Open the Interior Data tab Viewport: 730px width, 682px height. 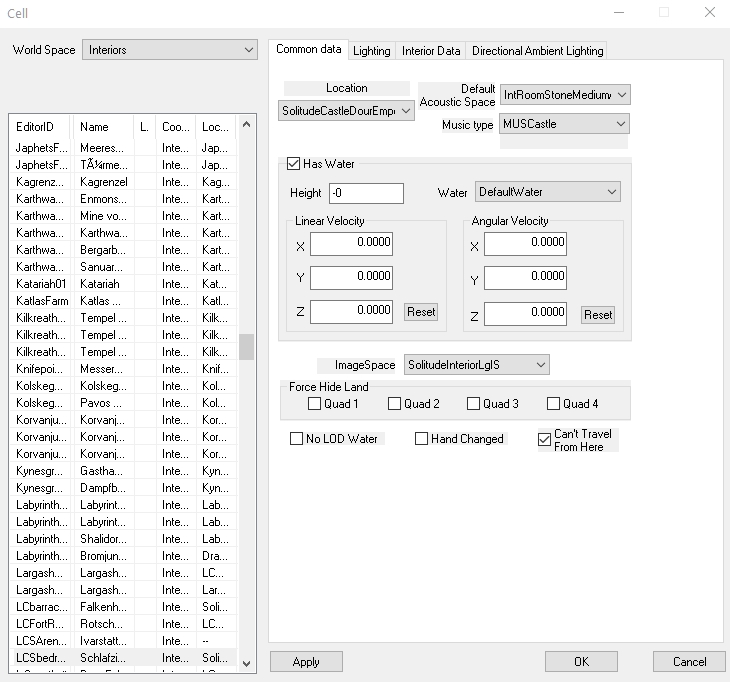tap(431, 51)
